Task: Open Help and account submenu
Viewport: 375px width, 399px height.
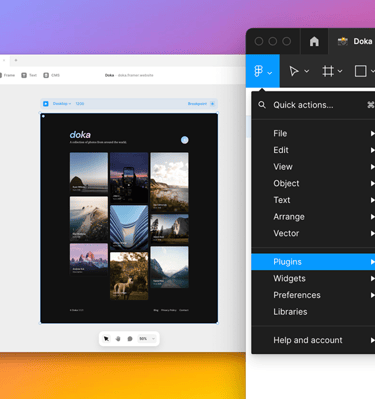Action: [313, 340]
